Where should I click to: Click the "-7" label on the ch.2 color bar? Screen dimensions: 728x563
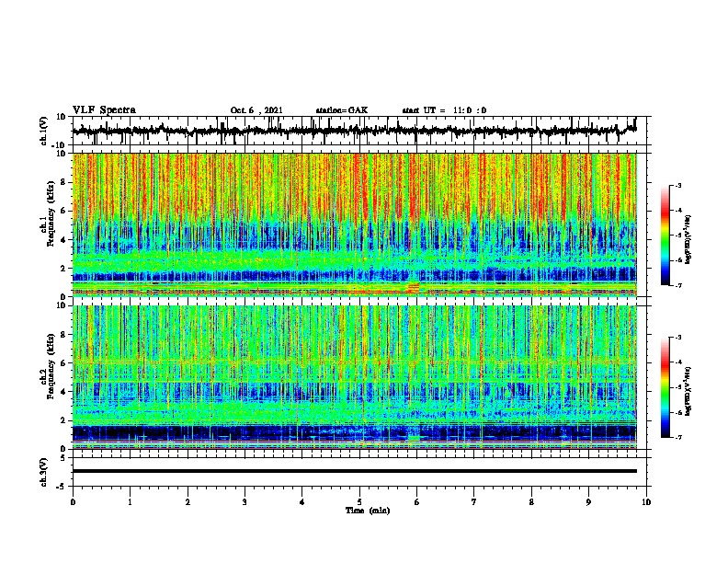click(677, 438)
